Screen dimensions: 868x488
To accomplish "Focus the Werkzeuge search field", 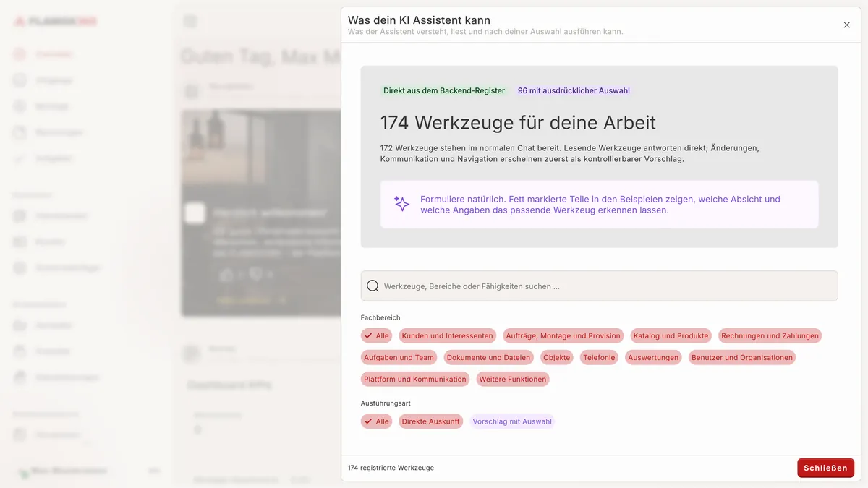I will 599,286.
